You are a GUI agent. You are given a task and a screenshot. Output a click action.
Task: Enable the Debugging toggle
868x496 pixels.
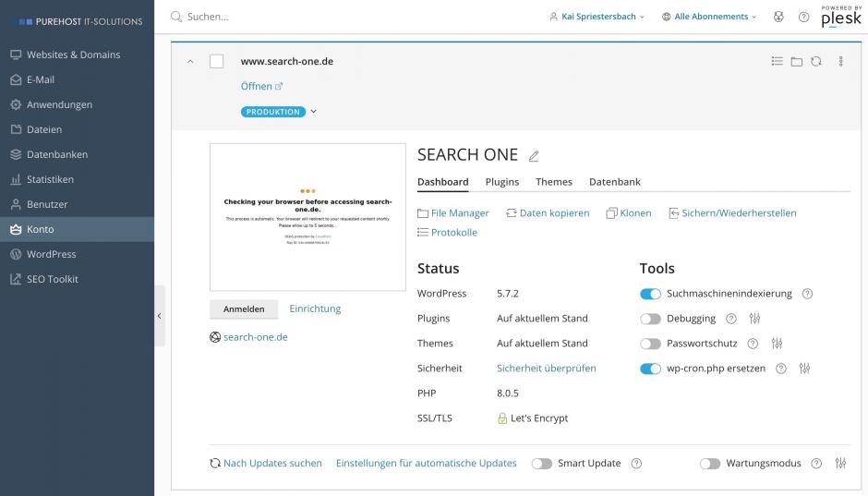[650, 319]
